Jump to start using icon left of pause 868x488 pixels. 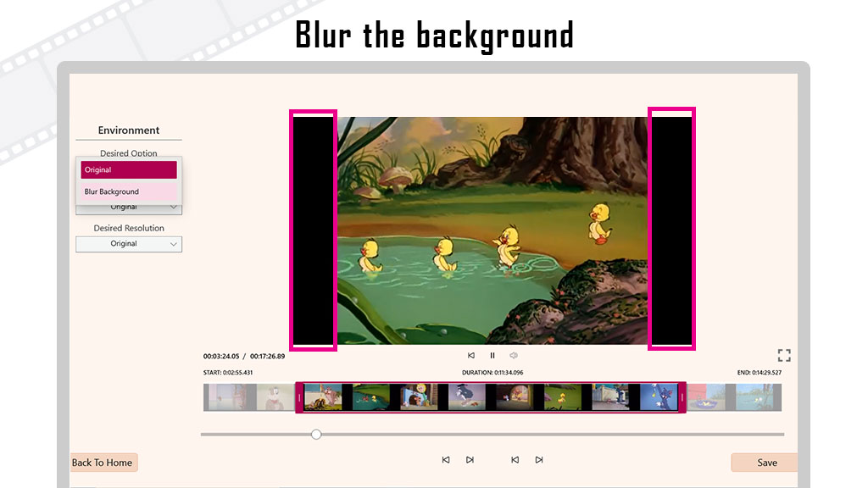click(471, 356)
